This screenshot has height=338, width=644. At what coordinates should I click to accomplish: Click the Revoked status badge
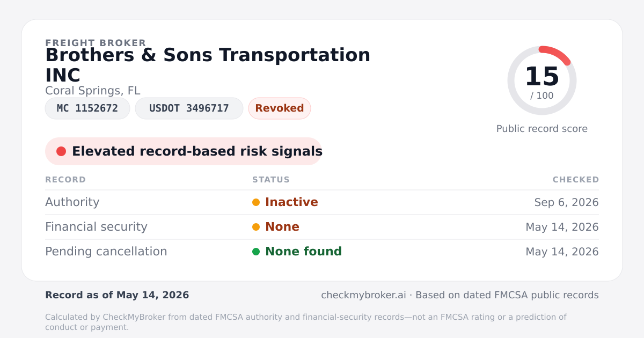coord(280,108)
